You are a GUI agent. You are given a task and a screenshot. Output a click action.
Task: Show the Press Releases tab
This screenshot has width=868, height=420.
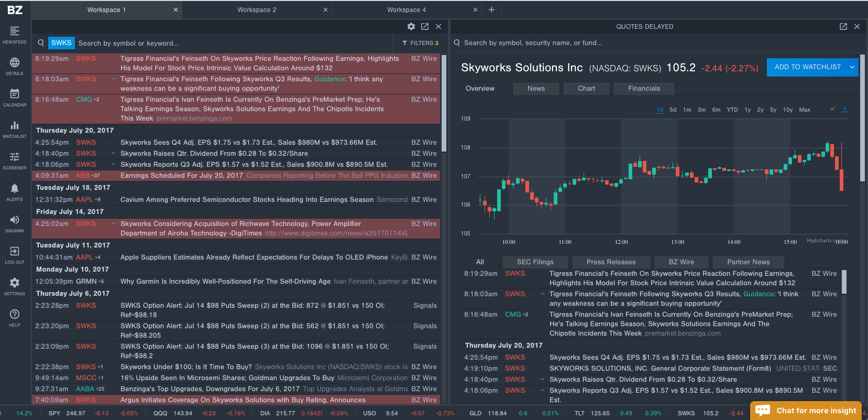point(611,262)
